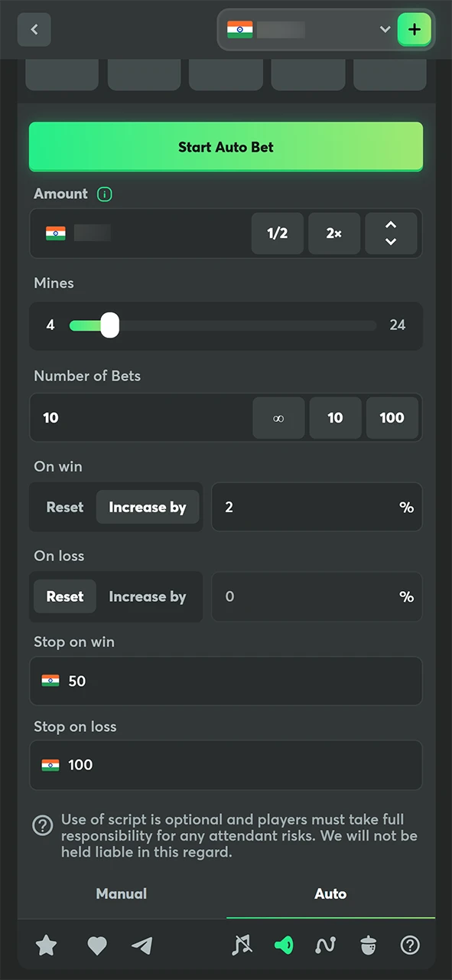Click the acorn icon in the bottom bar

point(368,945)
